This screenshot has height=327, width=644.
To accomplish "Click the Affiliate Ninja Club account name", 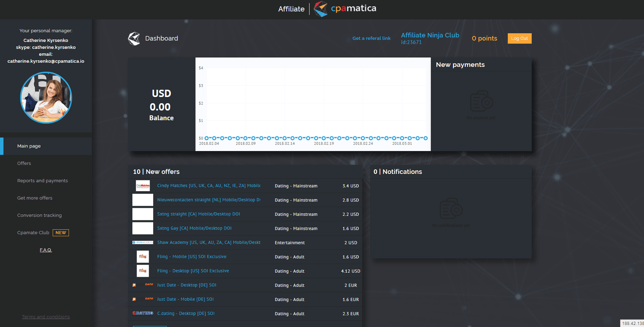I will tap(430, 35).
